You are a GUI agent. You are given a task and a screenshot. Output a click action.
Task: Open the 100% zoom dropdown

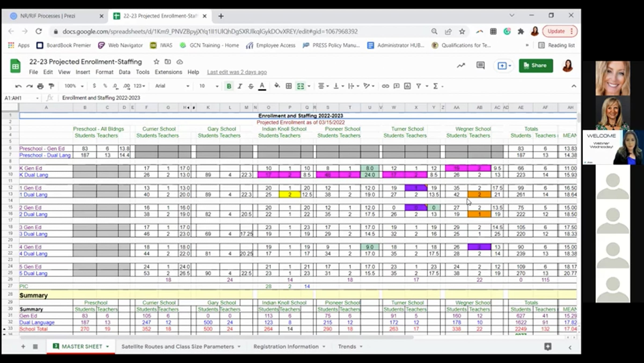coord(74,86)
